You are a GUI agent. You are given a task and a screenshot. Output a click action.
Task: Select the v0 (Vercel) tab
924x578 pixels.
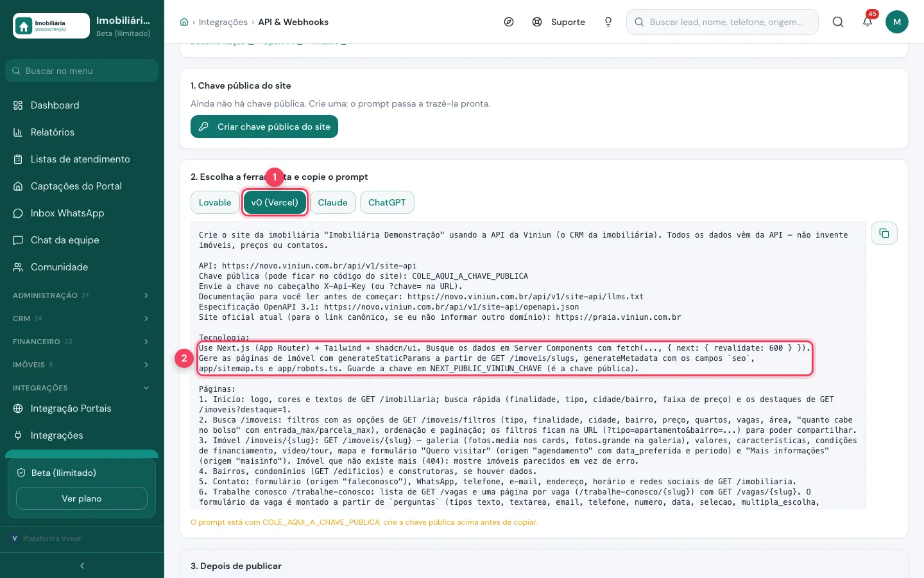[x=275, y=202]
